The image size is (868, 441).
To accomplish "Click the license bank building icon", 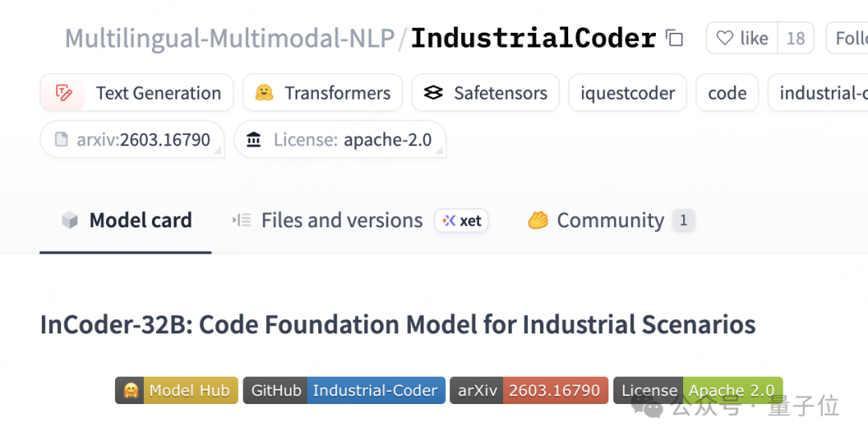I will coord(253,140).
